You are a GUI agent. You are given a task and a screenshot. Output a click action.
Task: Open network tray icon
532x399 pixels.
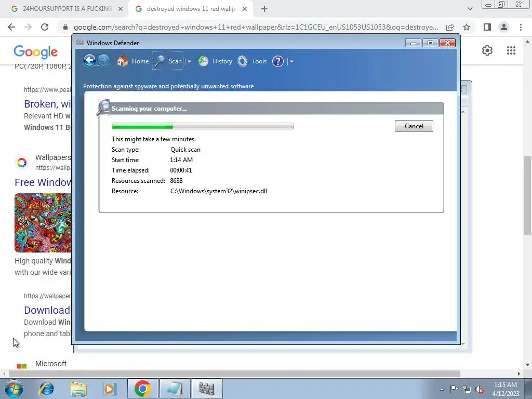pyautogui.click(x=467, y=389)
